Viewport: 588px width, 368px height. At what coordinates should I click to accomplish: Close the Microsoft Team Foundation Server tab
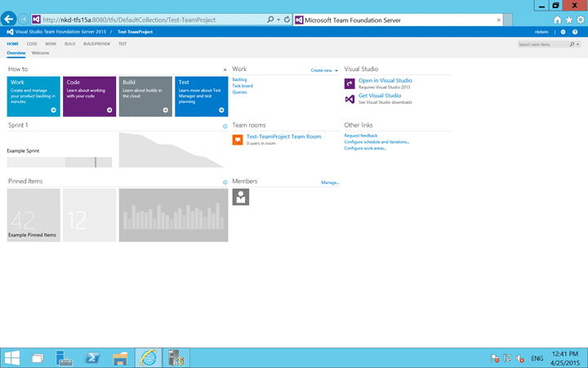[x=498, y=20]
